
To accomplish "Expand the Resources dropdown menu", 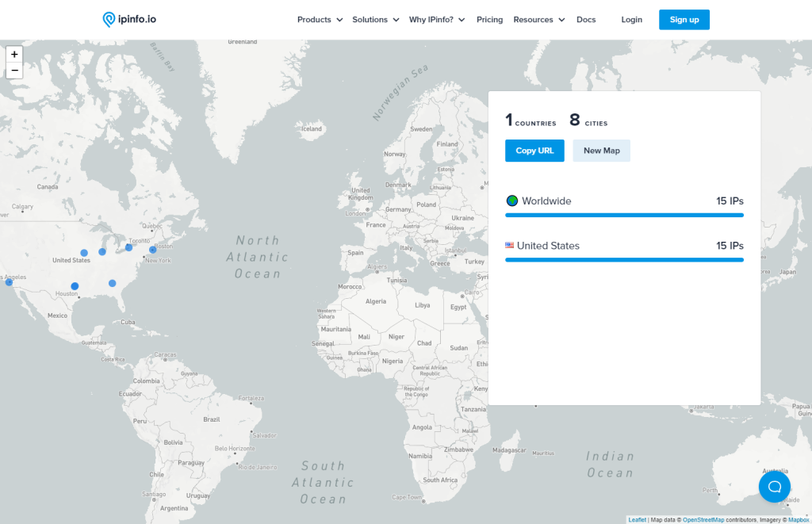I will tap(538, 20).
